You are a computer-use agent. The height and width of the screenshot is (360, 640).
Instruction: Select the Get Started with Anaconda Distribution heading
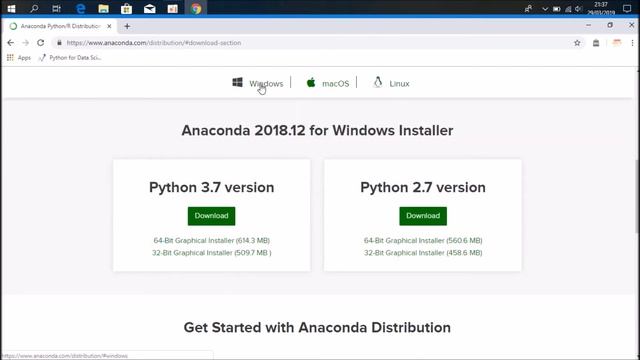317,327
